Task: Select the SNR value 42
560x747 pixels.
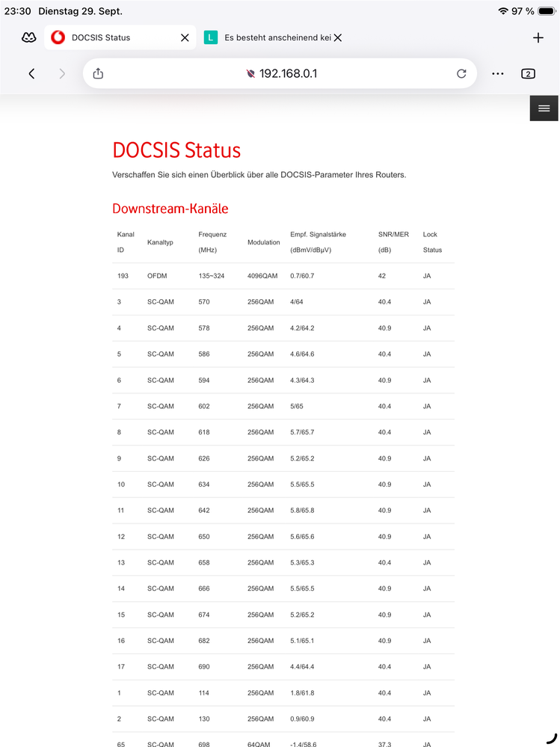Action: 382,276
